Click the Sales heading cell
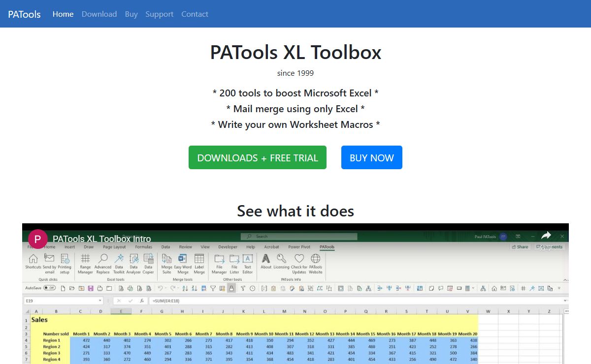This screenshot has width=591, height=364. click(39, 320)
